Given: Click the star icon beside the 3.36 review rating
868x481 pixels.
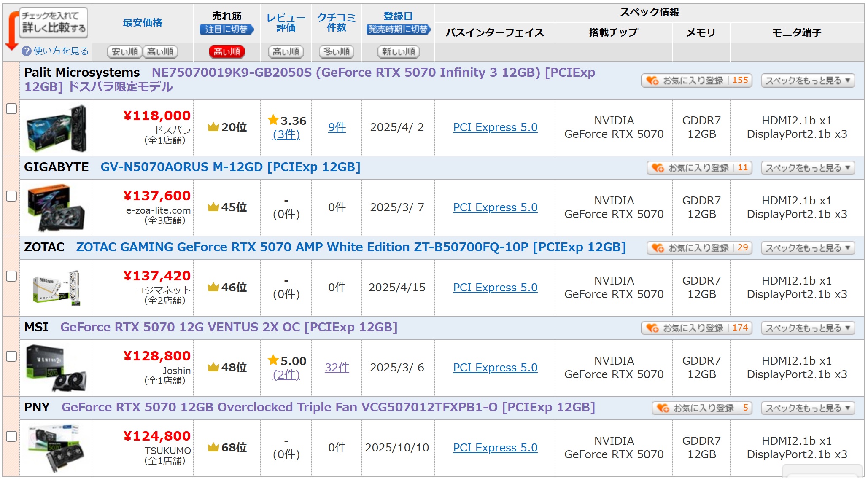Looking at the screenshot, I should click(273, 120).
